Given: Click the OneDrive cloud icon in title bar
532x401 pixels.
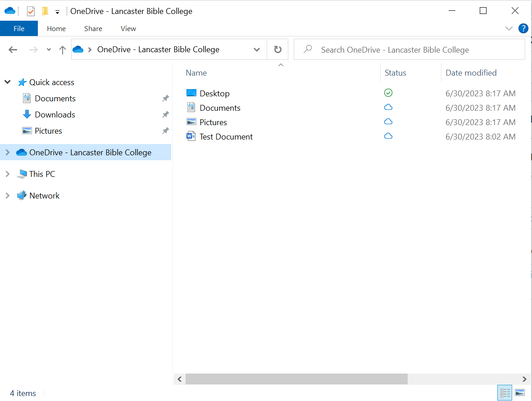Looking at the screenshot, I should pyautogui.click(x=10, y=11).
